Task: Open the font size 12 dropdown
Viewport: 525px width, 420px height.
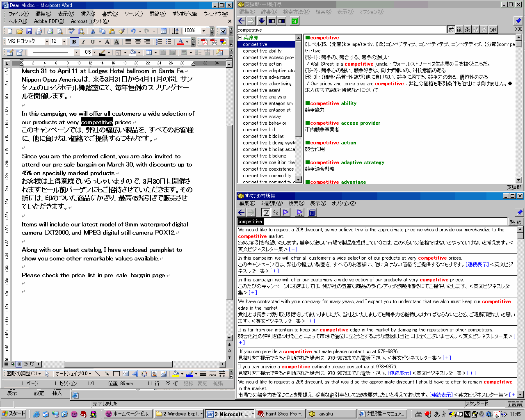Action: (x=64, y=41)
